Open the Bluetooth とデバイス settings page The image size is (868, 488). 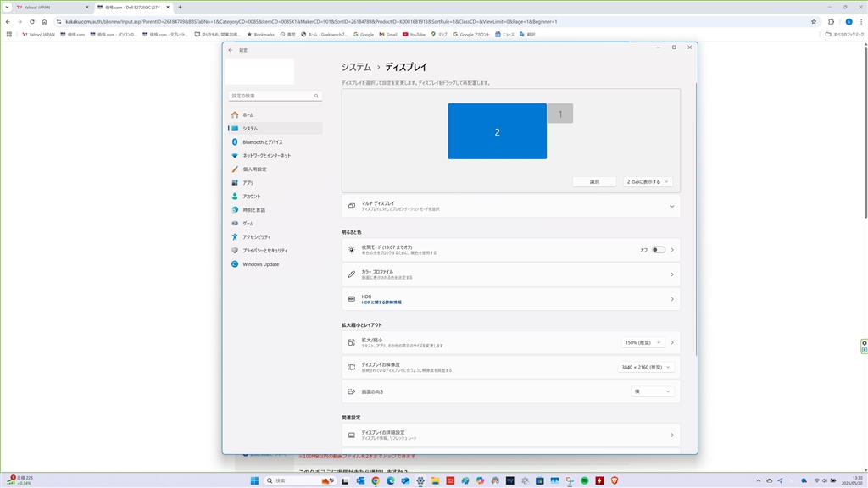[262, 142]
